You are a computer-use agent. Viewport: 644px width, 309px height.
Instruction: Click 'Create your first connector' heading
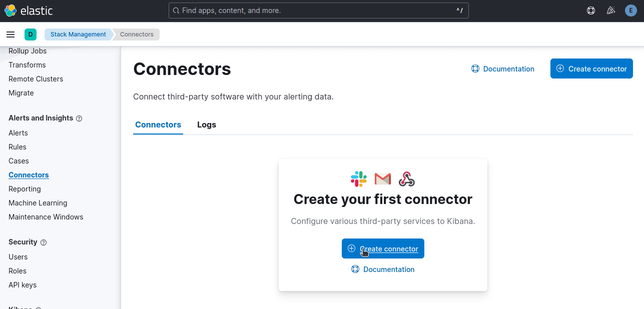[x=383, y=199]
